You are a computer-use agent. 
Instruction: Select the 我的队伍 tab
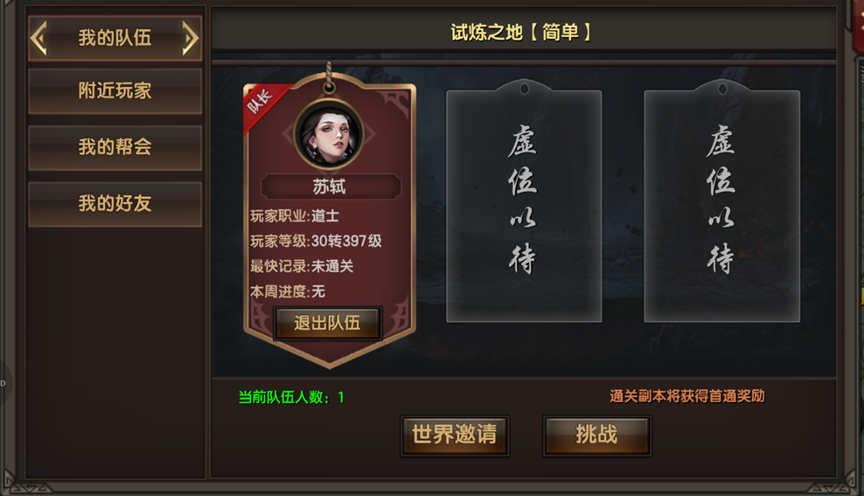tap(115, 38)
